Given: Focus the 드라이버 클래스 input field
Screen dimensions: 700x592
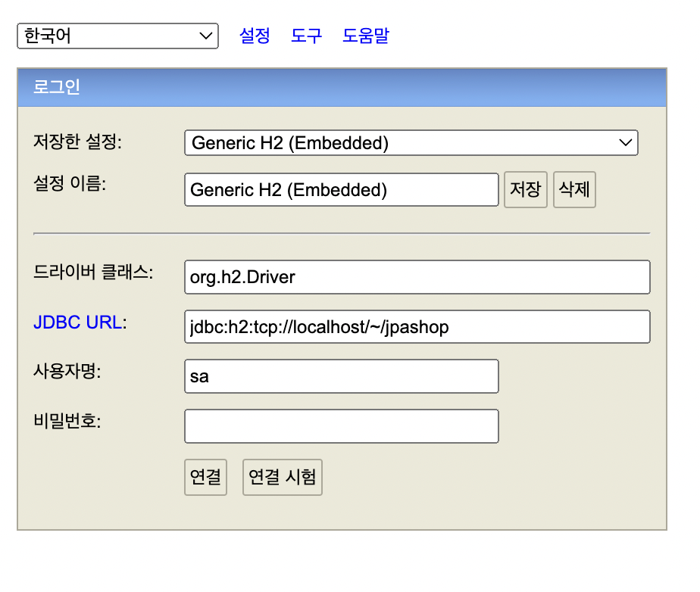Looking at the screenshot, I should click(417, 277).
